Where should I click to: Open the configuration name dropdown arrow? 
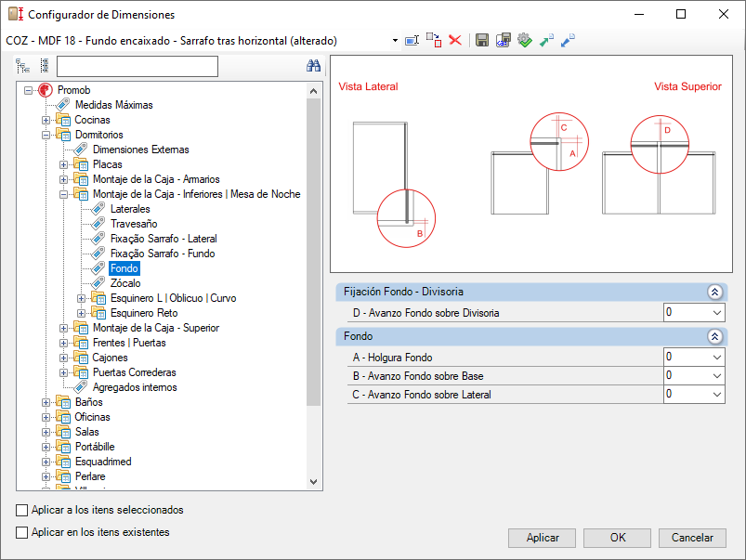(395, 41)
